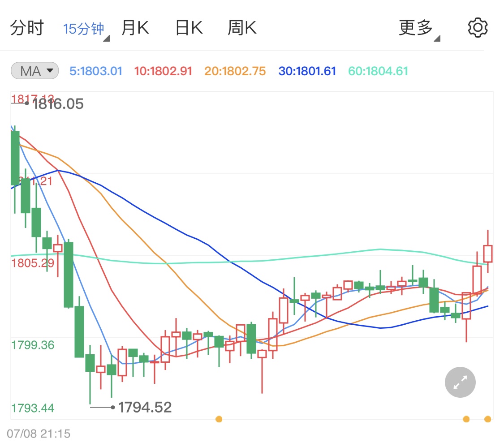Expand chart to fullscreen with arrows button
This screenshot has height=447, width=504.
click(x=460, y=382)
